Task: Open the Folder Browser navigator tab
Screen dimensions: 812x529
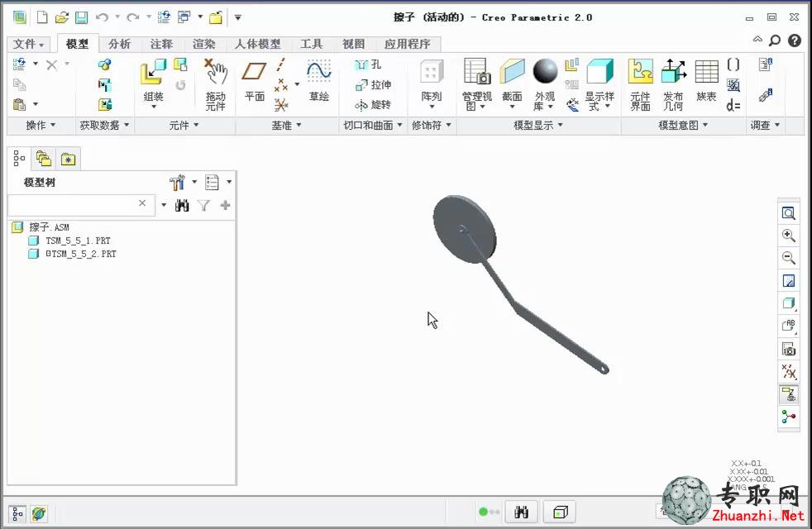Action: (44, 159)
